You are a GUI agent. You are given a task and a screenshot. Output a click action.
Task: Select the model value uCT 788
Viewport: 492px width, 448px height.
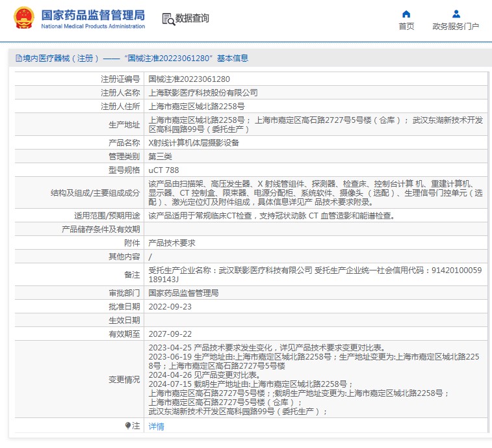click(163, 170)
